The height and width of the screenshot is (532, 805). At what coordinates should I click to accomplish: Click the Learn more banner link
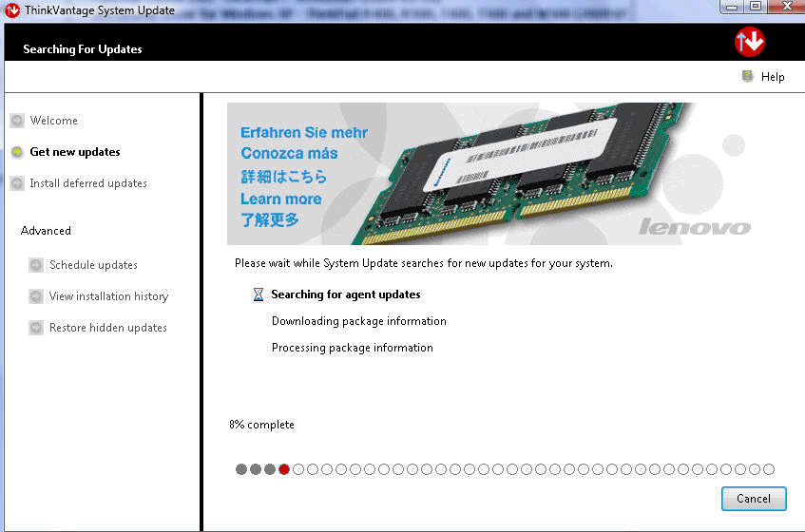coord(281,199)
